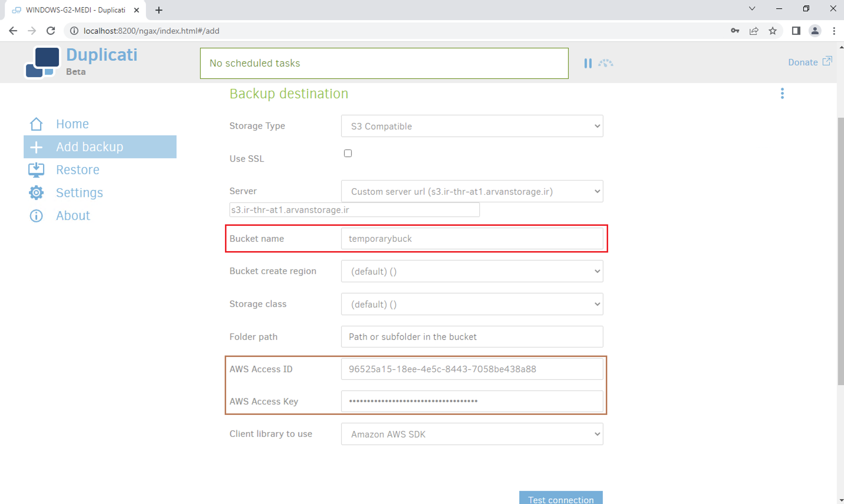Click the Settings gear icon
This screenshot has height=504, width=844.
tap(36, 193)
